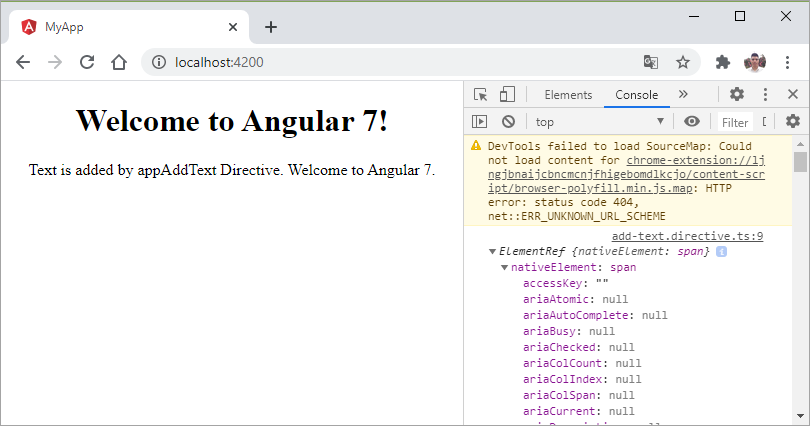The image size is (810, 426).
Task: Open the add-text.directive.ts:9 source link
Action: tap(687, 236)
